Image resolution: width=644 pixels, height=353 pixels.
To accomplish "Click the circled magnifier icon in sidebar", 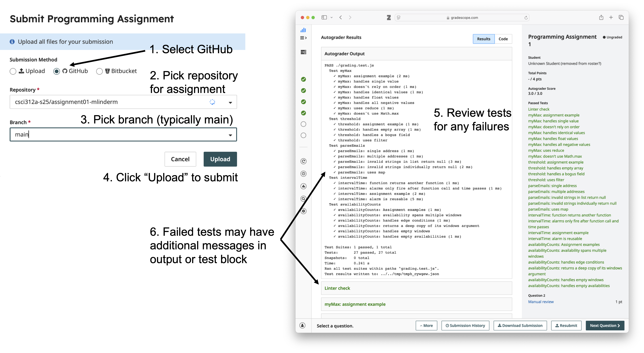I will click(x=303, y=199).
